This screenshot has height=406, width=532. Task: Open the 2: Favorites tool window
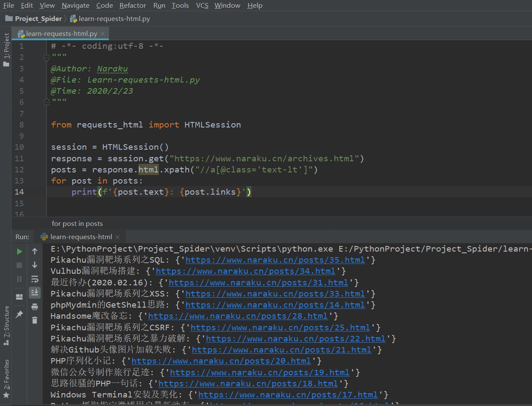pyautogui.click(x=6, y=375)
